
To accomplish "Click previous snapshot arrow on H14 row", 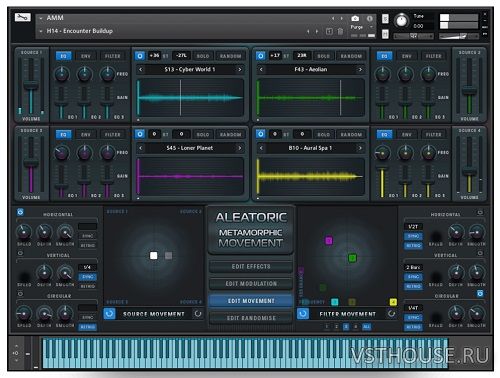I will click(x=308, y=31).
